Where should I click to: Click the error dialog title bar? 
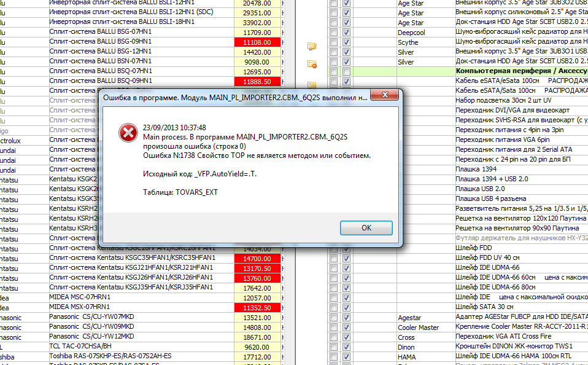pyautogui.click(x=235, y=98)
